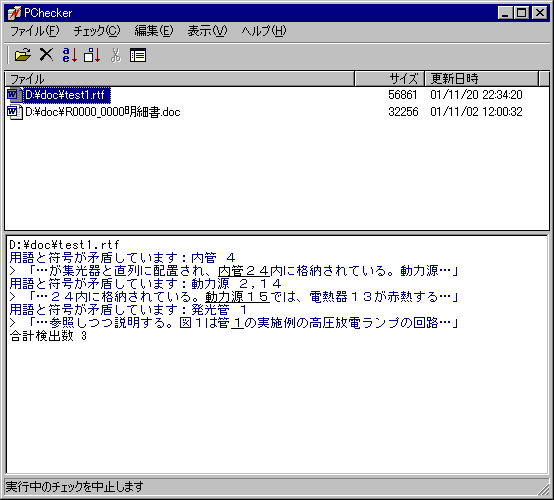Image resolution: width=554 pixels, height=500 pixels.
Task: Open the ヘルプ(H) menu
Action: pos(264,31)
